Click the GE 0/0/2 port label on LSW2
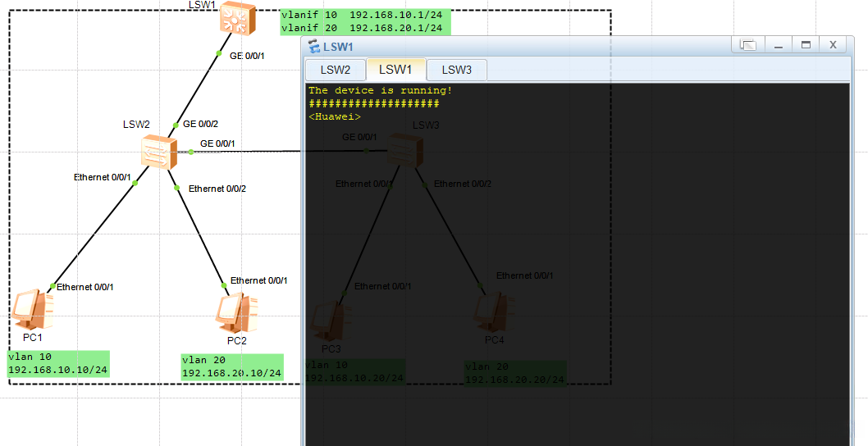Image resolution: width=868 pixels, height=446 pixels. pyautogui.click(x=200, y=124)
